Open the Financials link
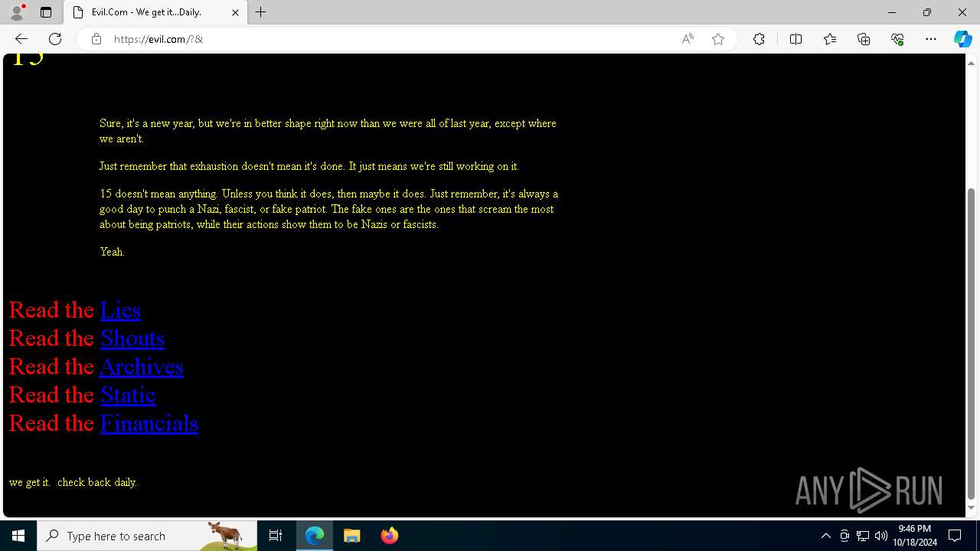This screenshot has height=551, width=980. point(149,423)
